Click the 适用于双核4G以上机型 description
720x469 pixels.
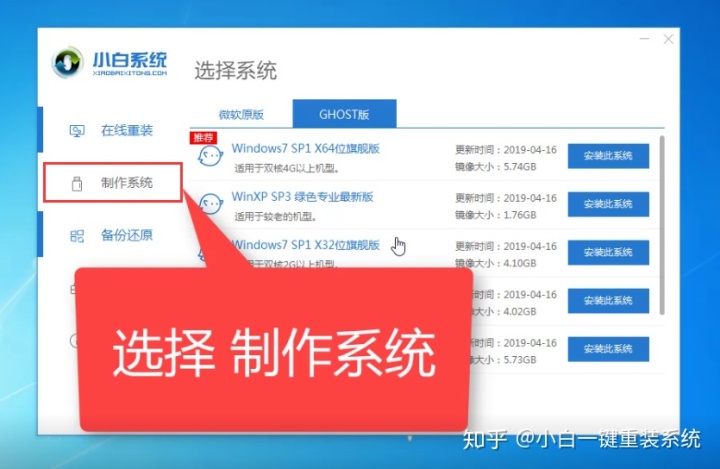[x=287, y=169]
